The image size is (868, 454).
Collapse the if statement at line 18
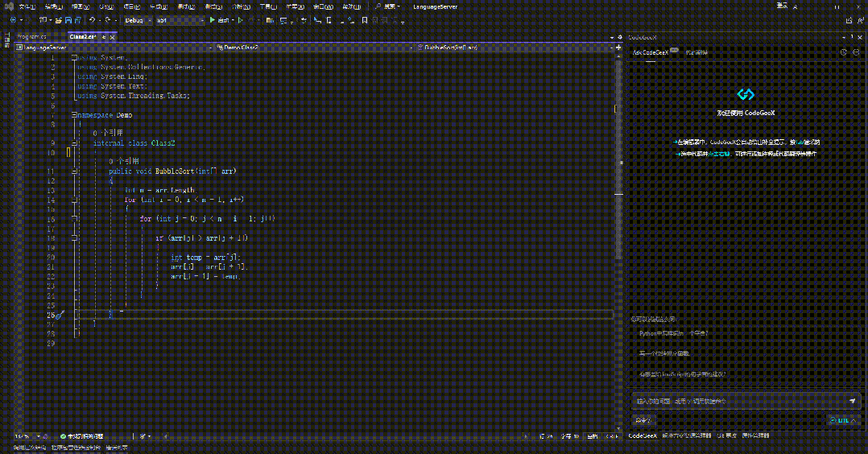click(x=74, y=237)
